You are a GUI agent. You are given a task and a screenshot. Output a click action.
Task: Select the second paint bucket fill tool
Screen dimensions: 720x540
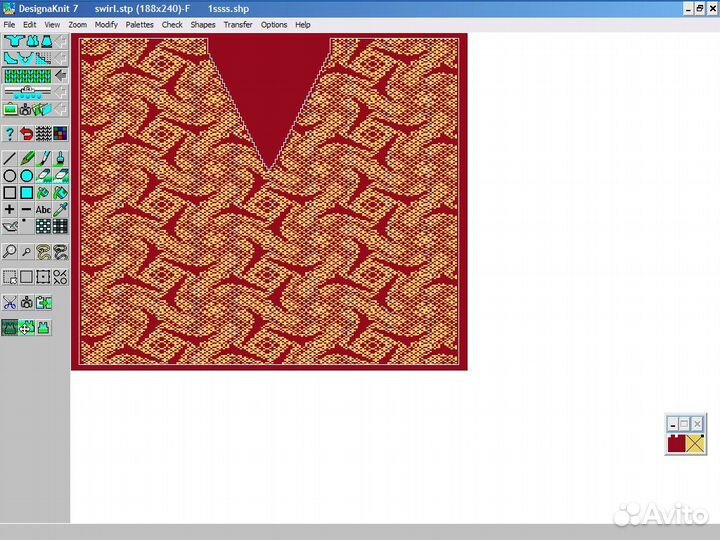(60, 193)
